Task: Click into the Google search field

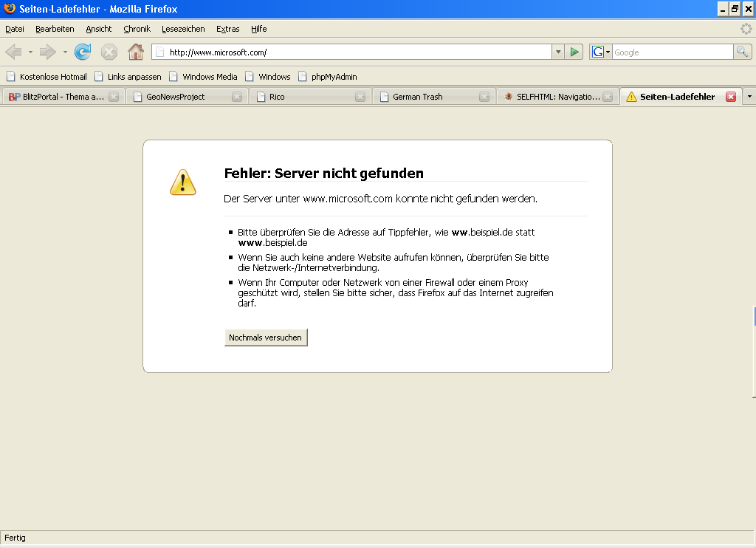Action: click(x=672, y=52)
